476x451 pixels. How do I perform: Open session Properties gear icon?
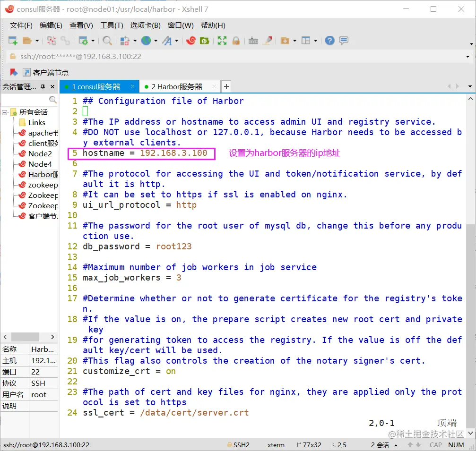83,40
